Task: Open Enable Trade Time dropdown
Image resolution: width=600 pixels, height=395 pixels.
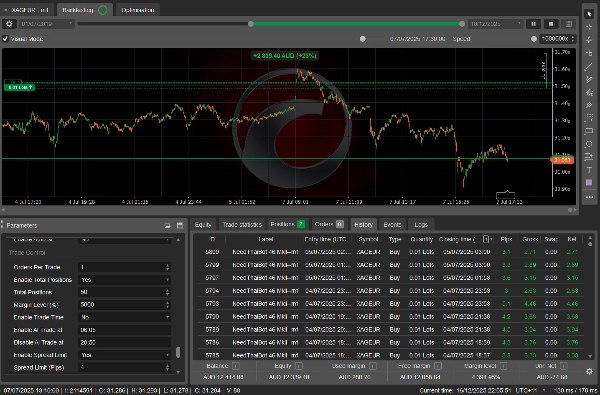Action: click(x=124, y=317)
